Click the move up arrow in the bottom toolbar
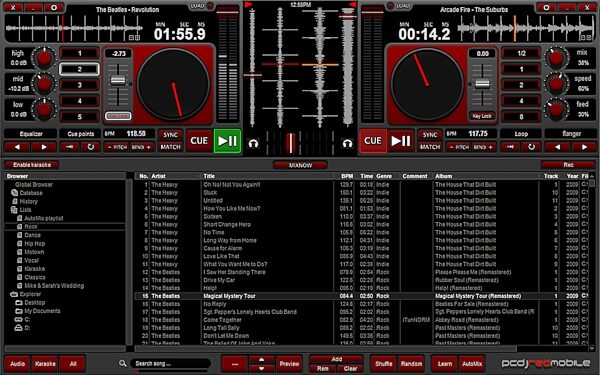This screenshot has width=600, height=375. (262, 359)
